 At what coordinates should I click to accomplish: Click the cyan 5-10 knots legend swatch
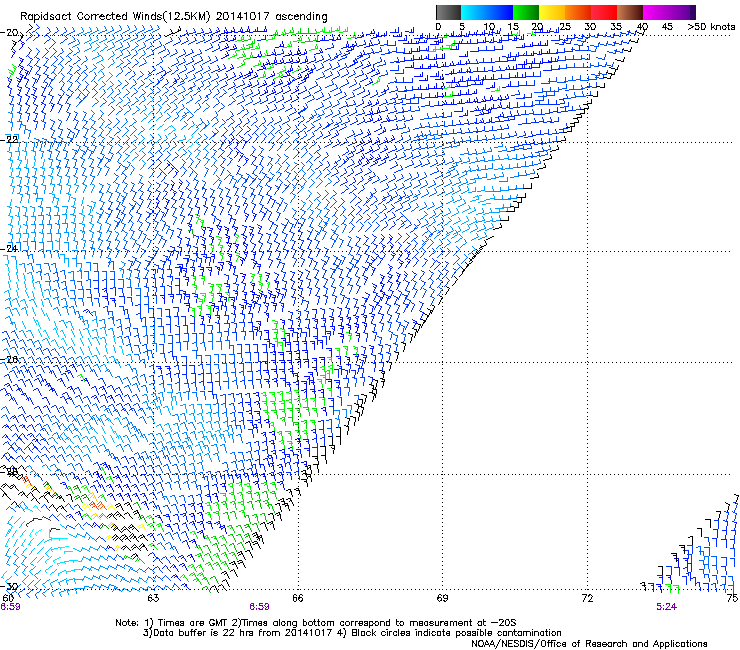tap(474, 12)
